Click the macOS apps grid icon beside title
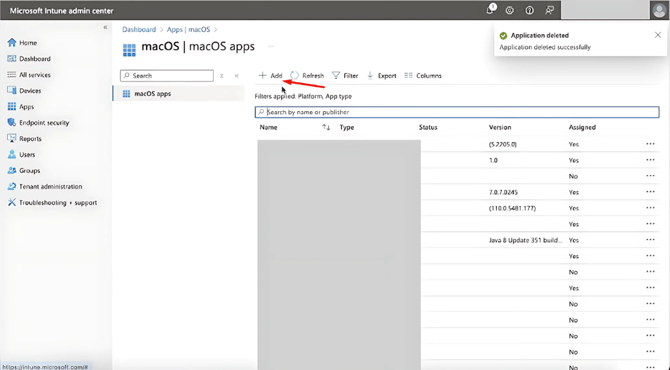Viewport: 670px width, 370px height. [129, 50]
